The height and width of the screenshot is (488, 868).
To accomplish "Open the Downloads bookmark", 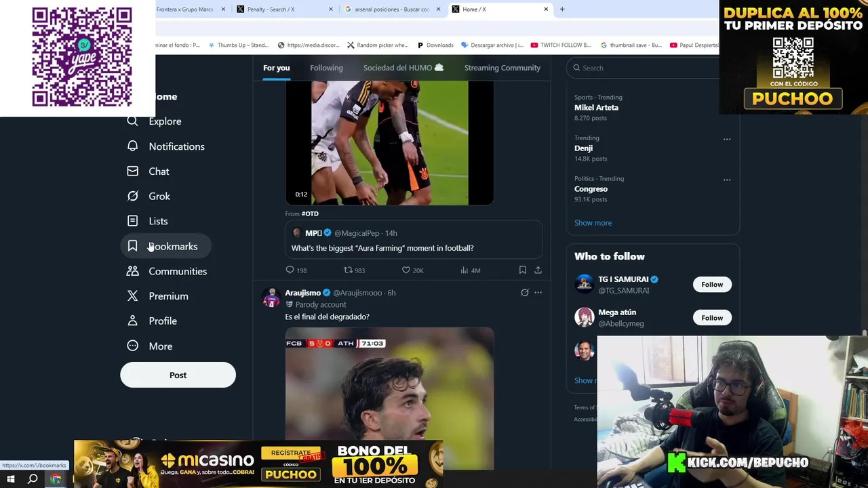I will 435,45.
